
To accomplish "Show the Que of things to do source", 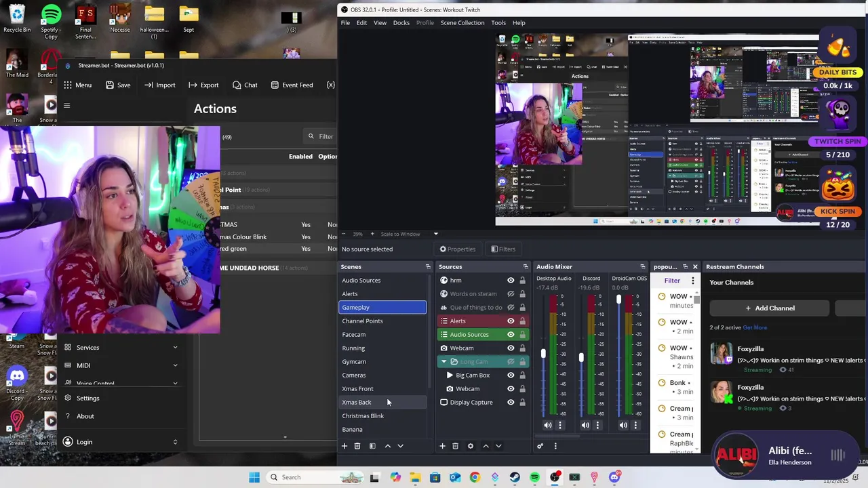I will [x=511, y=307].
